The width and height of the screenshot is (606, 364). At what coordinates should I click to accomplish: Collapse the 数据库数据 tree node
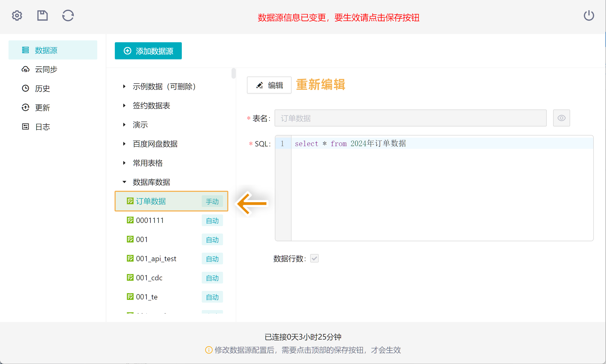(124, 182)
